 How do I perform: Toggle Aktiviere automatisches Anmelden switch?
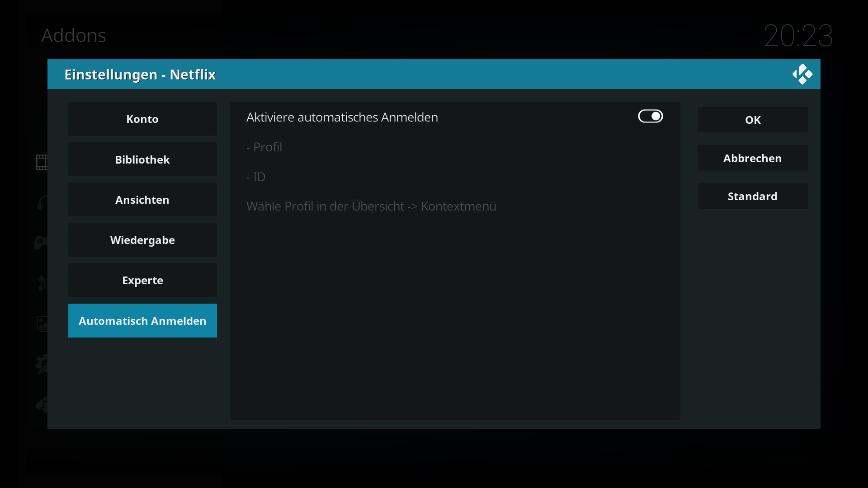point(650,117)
